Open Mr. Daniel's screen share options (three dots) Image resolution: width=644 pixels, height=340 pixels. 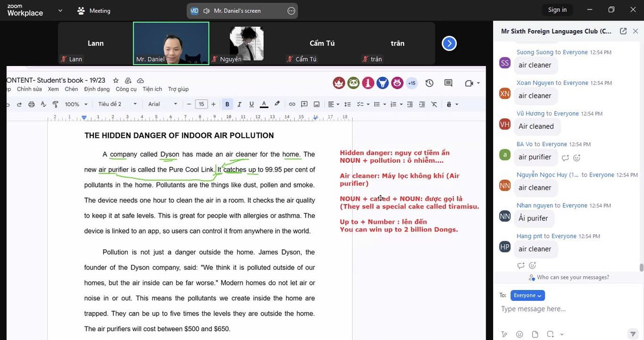[291, 11]
